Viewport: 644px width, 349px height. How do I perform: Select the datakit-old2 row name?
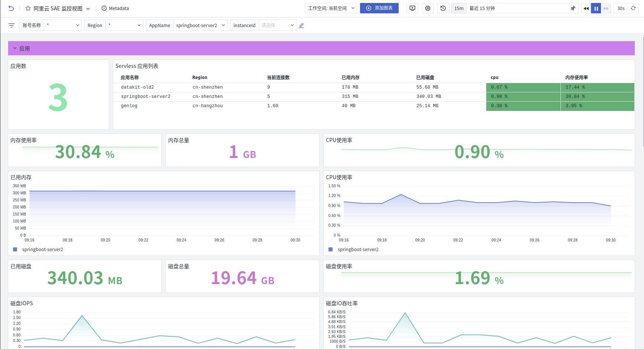coord(137,87)
